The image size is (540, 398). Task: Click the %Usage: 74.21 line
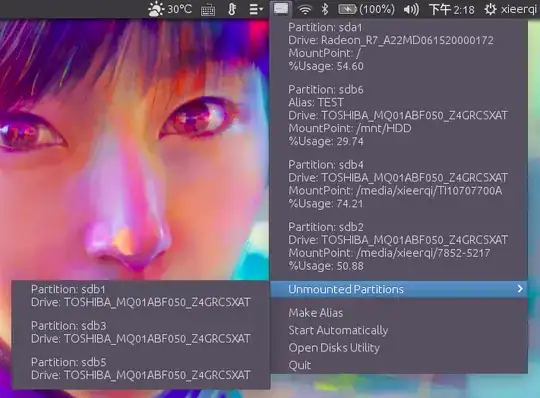pos(326,203)
